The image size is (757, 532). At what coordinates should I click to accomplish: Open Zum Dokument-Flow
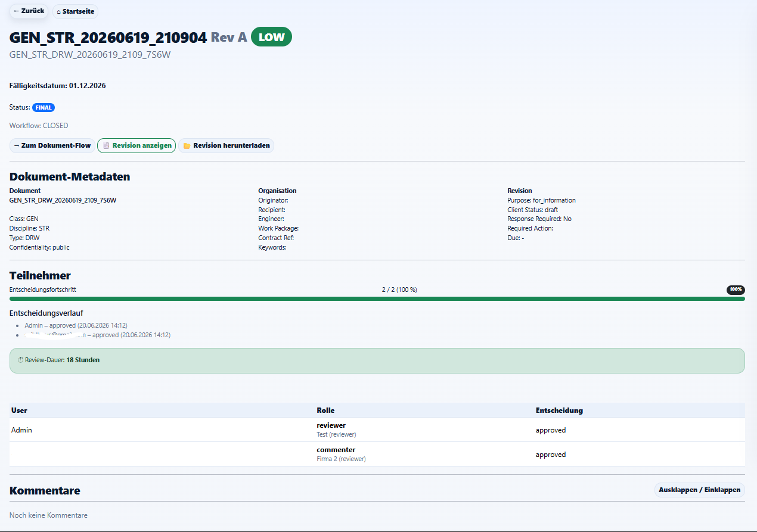pos(52,145)
